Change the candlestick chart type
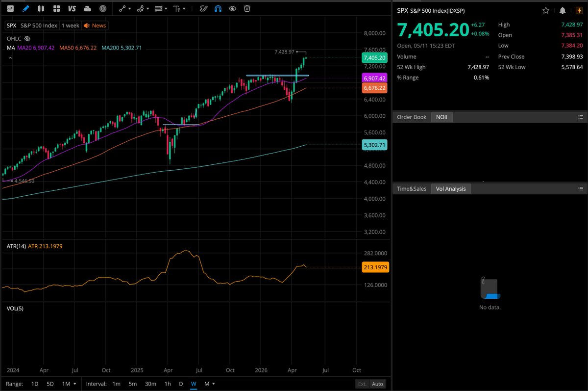 click(41, 8)
